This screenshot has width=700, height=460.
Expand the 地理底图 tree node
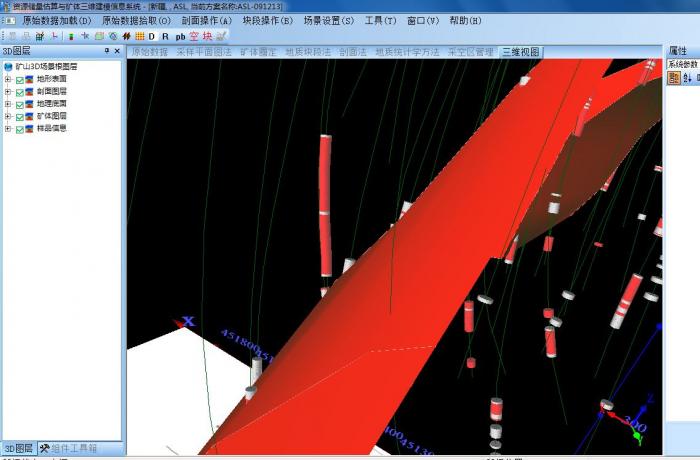[x=8, y=104]
